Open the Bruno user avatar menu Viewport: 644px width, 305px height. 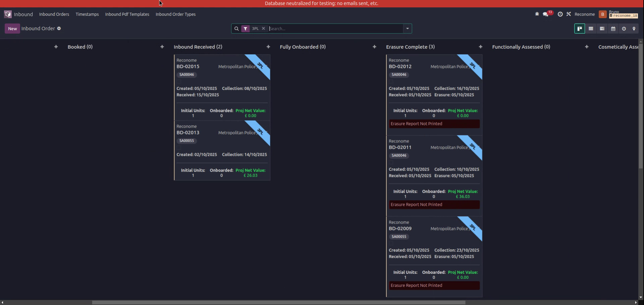pyautogui.click(x=603, y=14)
